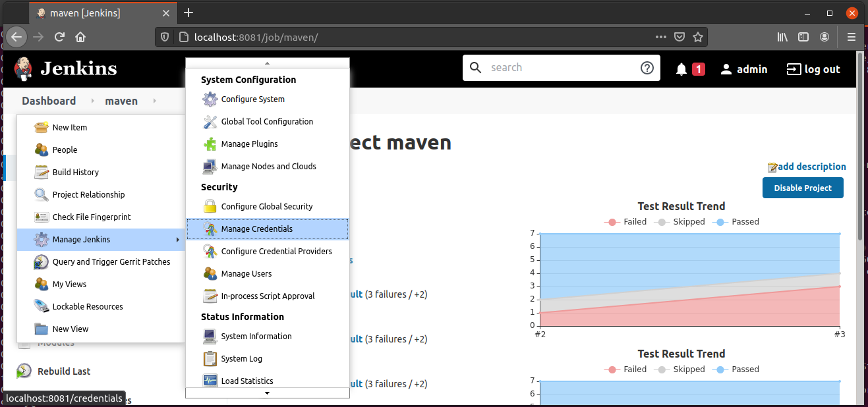This screenshot has width=868, height=407.
Task: Expand the Manage Jenkins submenu arrow
Action: (178, 240)
